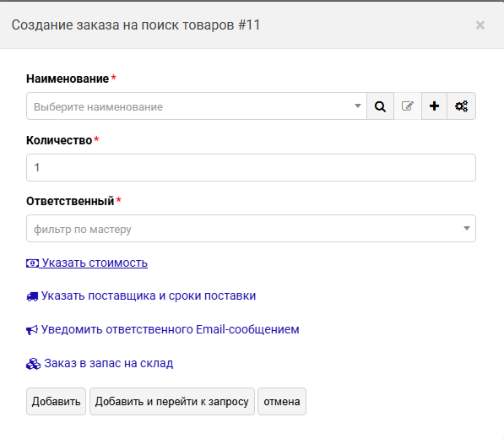This screenshot has width=504, height=439.
Task: Open 'Указать поставщика и сроки поставки' link
Action: pyautogui.click(x=149, y=295)
